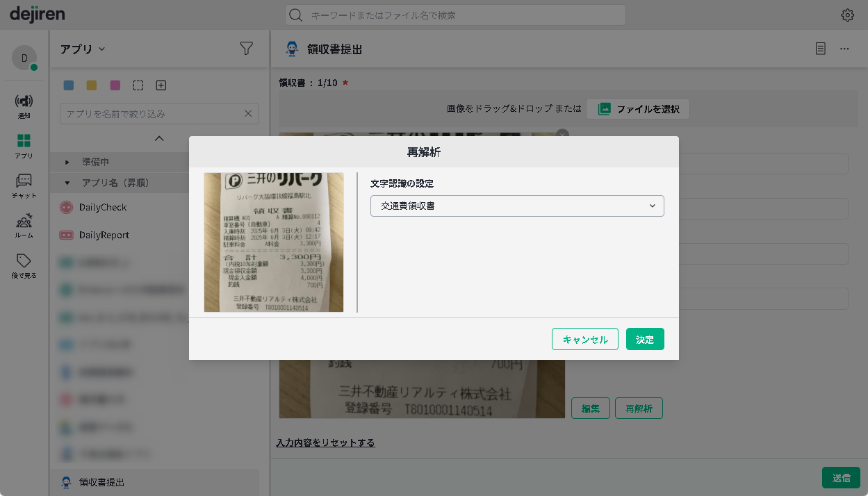Image resolution: width=868 pixels, height=496 pixels.
Task: Open the 通知 notifications panel
Action: 24,106
